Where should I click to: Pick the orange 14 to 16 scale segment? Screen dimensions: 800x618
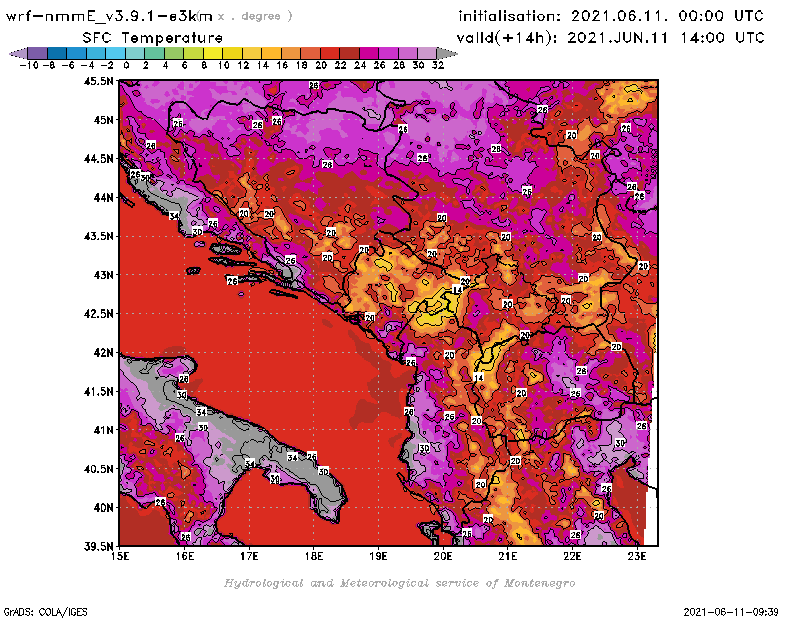point(271,53)
